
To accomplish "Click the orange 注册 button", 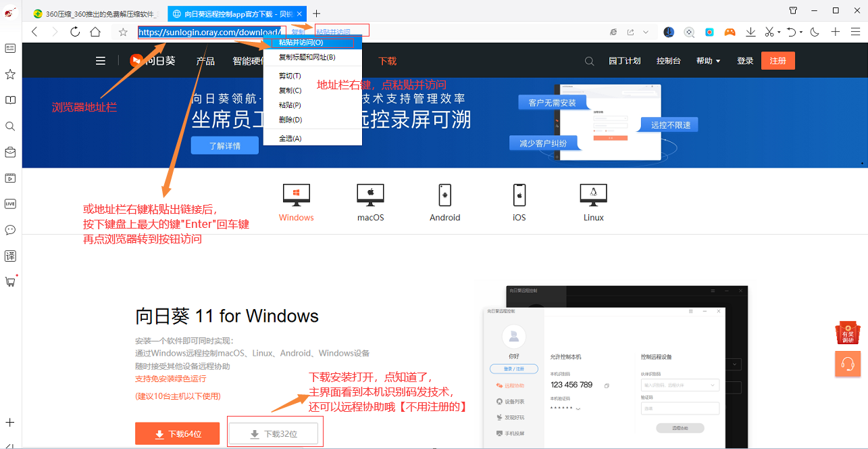I will 778,61.
